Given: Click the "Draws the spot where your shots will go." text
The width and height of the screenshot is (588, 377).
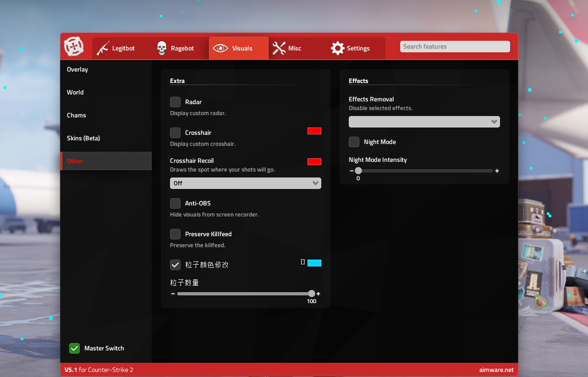Looking at the screenshot, I should (222, 170).
